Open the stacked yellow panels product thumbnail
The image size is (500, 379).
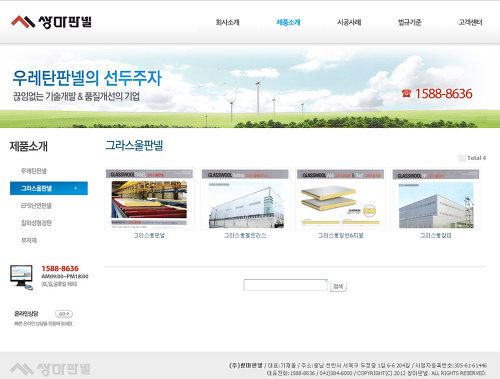coord(340,199)
